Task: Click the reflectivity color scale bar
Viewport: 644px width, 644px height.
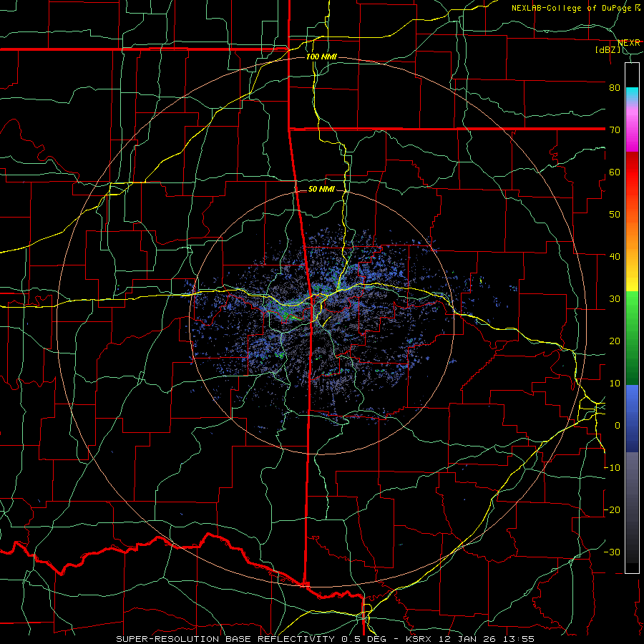Action: [632, 318]
